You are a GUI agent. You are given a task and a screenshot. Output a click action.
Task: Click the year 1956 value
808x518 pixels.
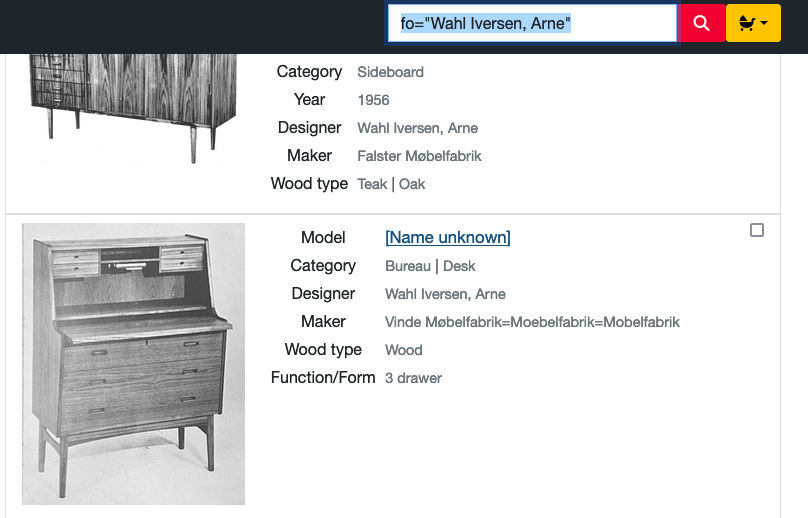point(373,100)
